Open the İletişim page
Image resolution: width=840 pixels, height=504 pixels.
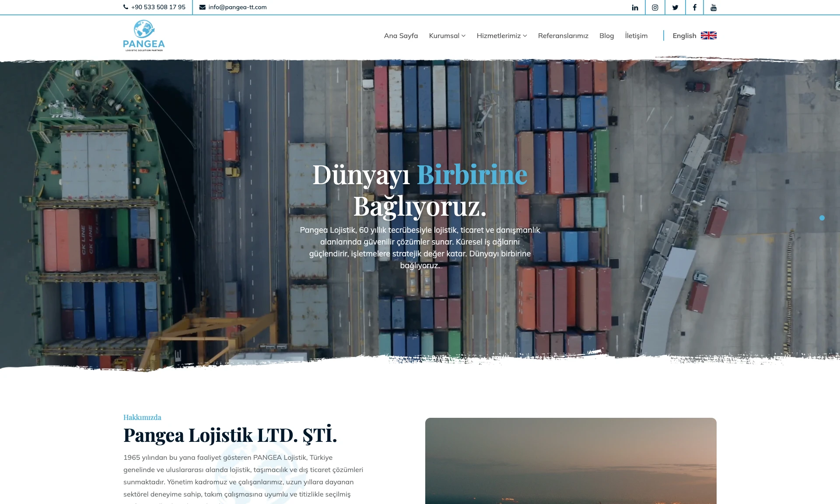point(636,36)
